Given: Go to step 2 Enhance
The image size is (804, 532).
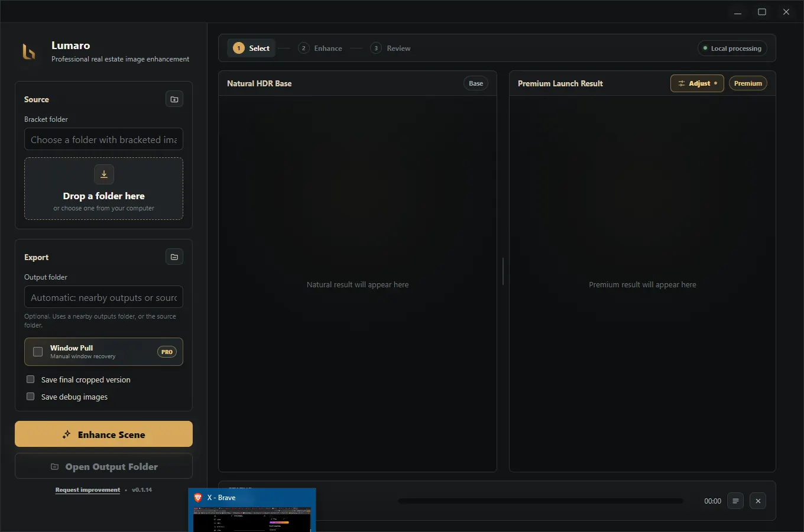Looking at the screenshot, I should pos(320,48).
